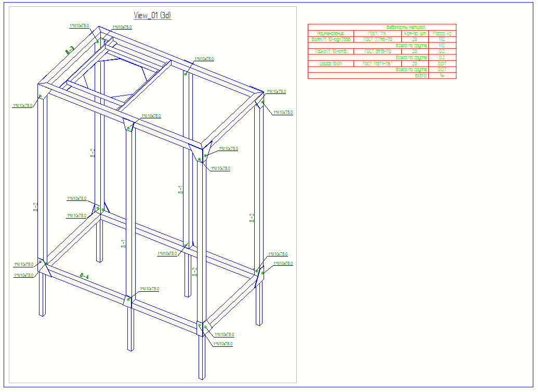The width and height of the screenshot is (538, 392).
Task: Select quantity 20 in the Гайка row
Action: tap(414, 51)
